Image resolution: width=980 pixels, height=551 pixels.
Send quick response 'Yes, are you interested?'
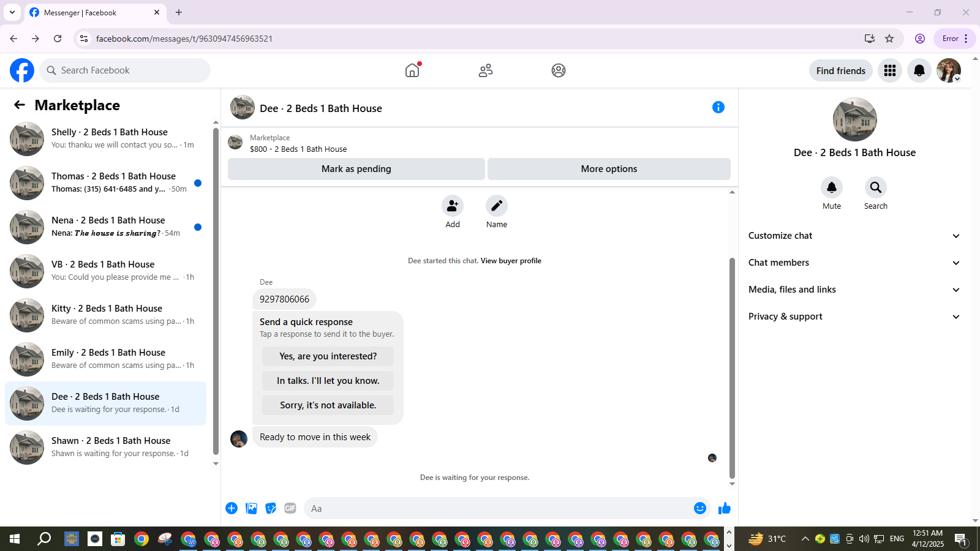tap(328, 356)
